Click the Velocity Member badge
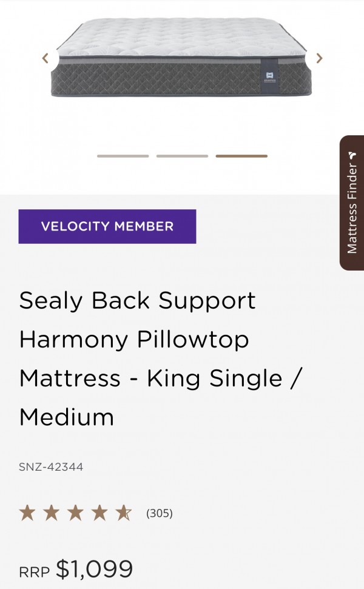The width and height of the screenshot is (364, 589). (107, 226)
